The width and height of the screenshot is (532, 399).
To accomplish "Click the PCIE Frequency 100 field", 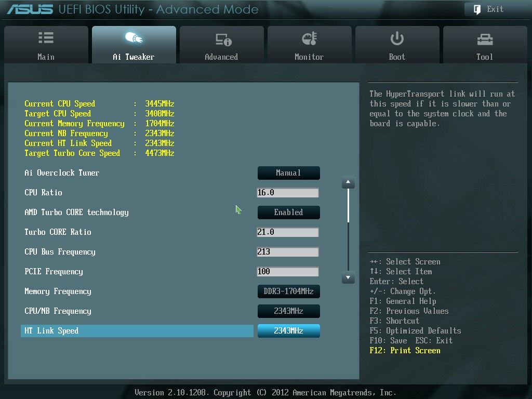I will pyautogui.click(x=288, y=271).
